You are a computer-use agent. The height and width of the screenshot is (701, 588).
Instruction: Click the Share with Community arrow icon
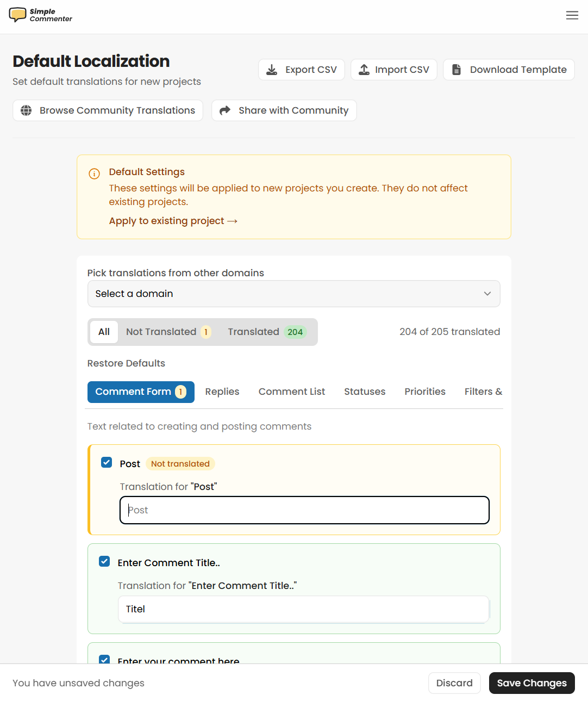click(x=225, y=110)
